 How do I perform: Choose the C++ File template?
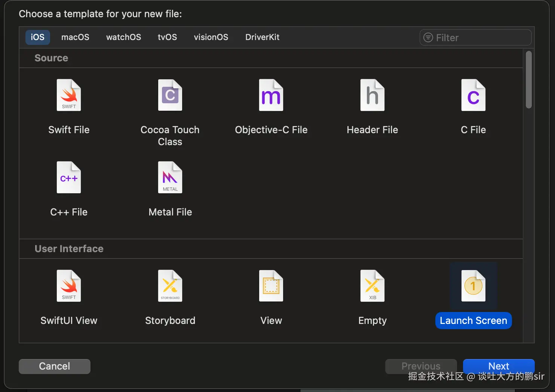coord(69,177)
